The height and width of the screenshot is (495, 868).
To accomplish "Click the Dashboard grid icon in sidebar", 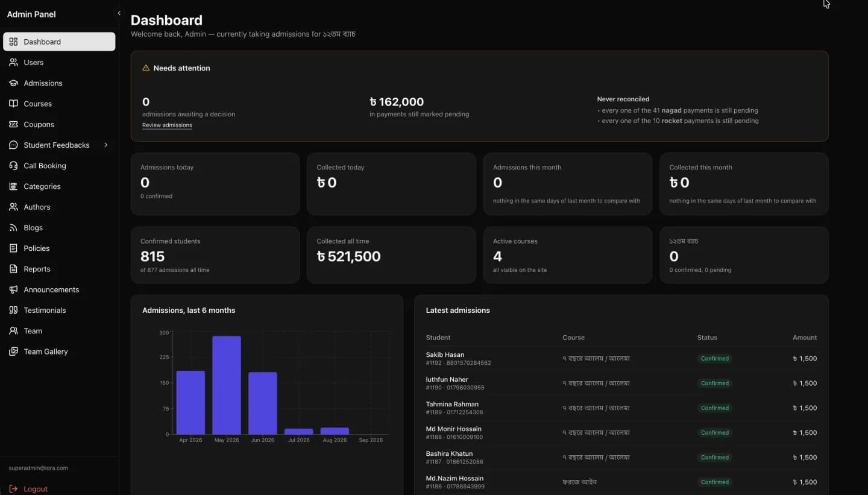I will pos(13,42).
